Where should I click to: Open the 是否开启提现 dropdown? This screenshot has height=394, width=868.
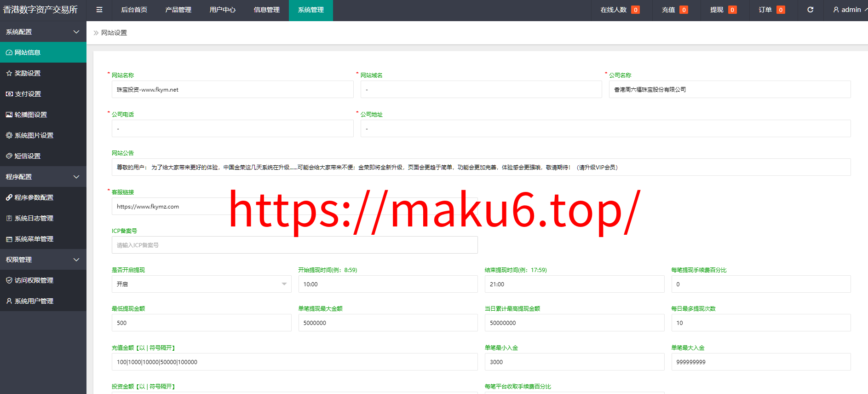(201, 284)
